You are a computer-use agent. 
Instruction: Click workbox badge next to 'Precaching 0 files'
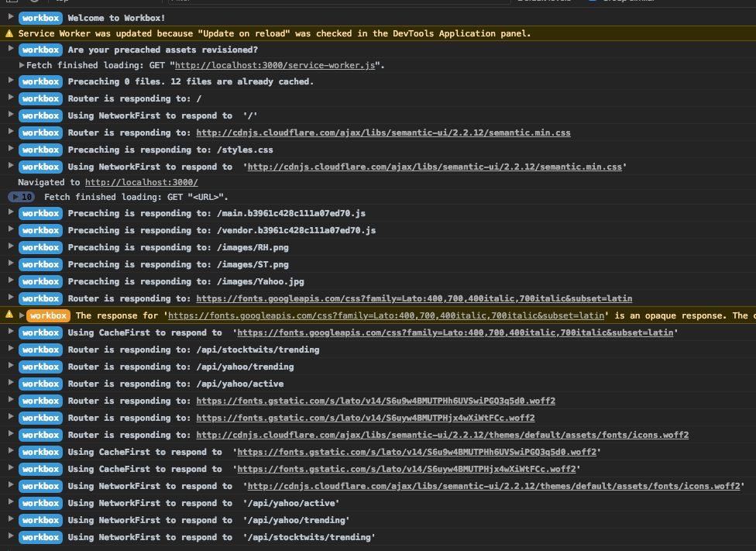(x=40, y=81)
